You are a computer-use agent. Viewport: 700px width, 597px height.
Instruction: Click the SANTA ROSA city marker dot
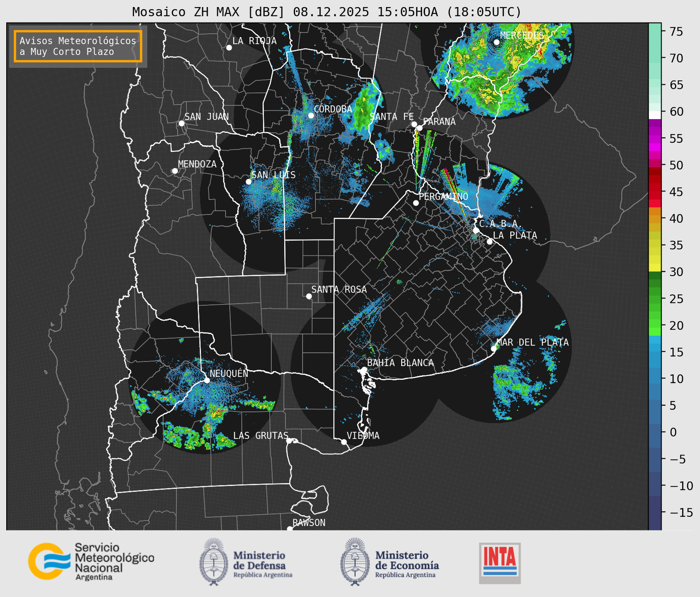(309, 296)
